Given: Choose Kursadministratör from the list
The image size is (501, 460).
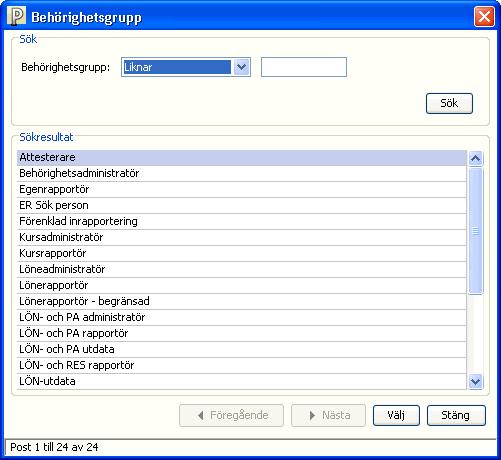Looking at the screenshot, I should pos(242,237).
